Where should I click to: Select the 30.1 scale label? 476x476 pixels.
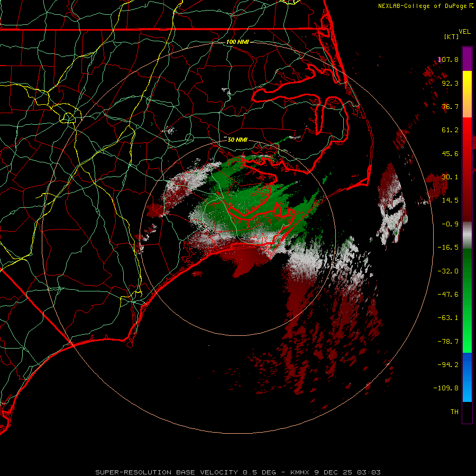click(x=450, y=177)
